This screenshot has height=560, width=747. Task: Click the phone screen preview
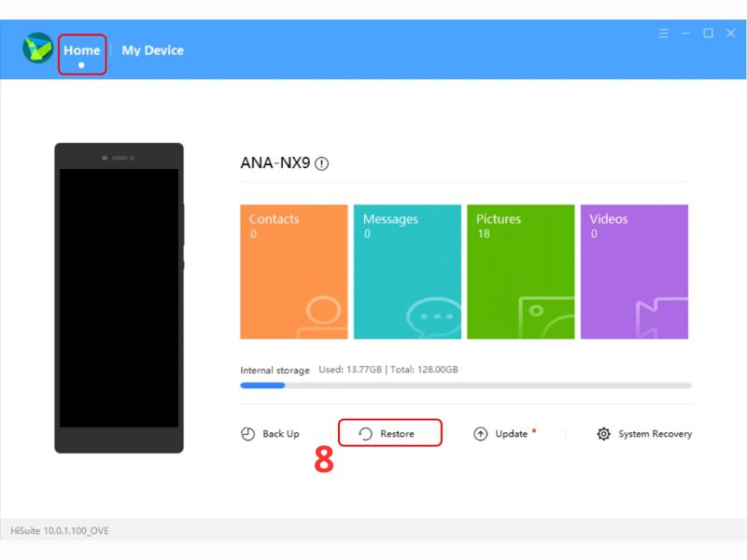[x=120, y=298]
